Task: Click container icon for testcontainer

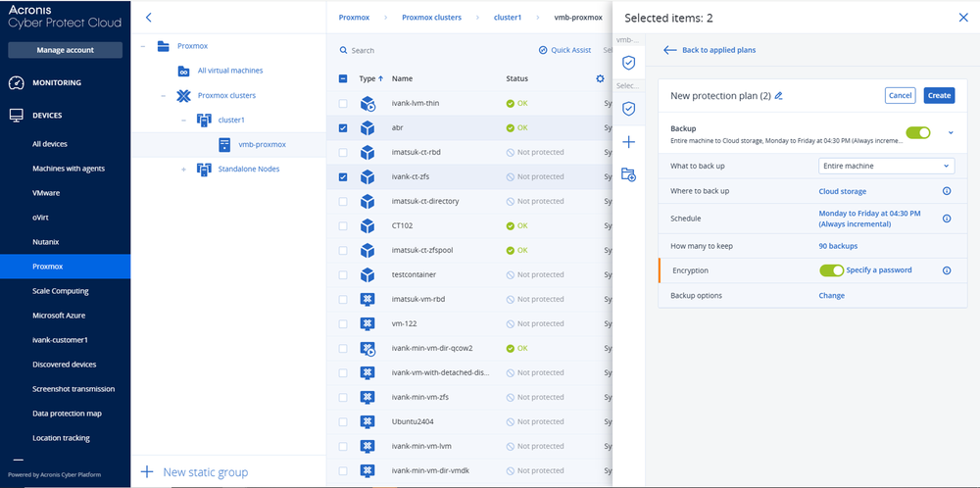Action: [367, 275]
